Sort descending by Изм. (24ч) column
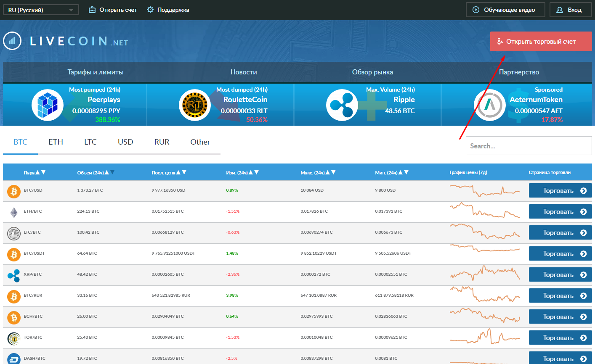This screenshot has width=595, height=364. pyautogui.click(x=257, y=173)
